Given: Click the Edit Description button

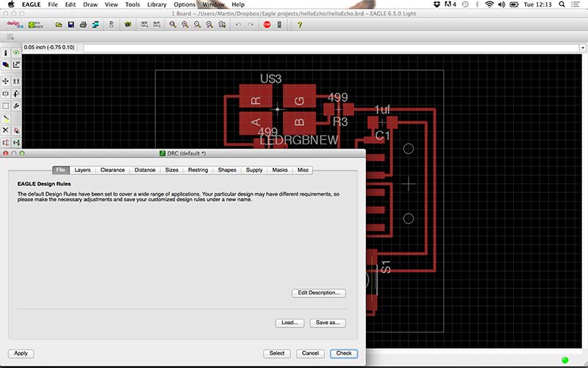Looking at the screenshot, I should pos(319,293).
